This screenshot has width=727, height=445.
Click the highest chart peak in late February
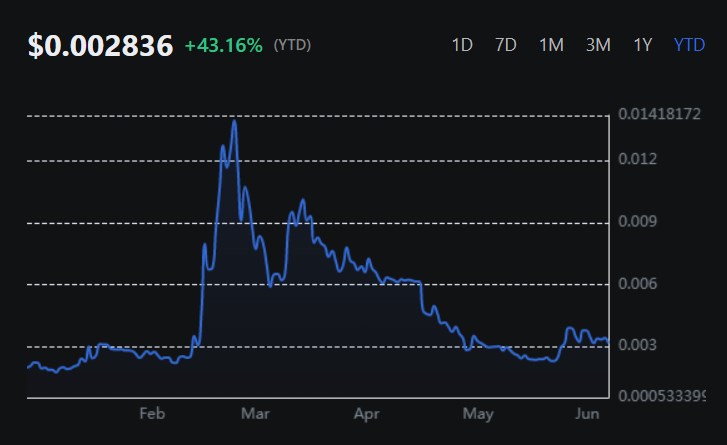234,121
